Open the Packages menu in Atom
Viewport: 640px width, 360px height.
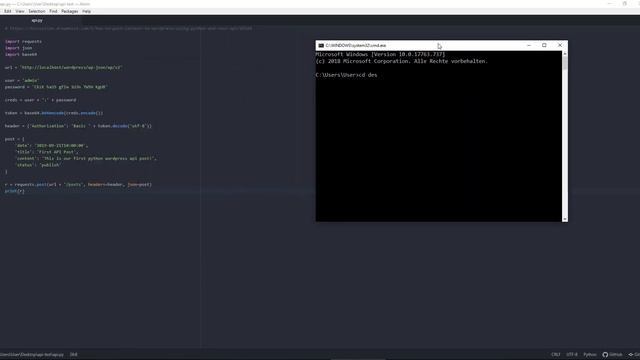click(x=70, y=11)
